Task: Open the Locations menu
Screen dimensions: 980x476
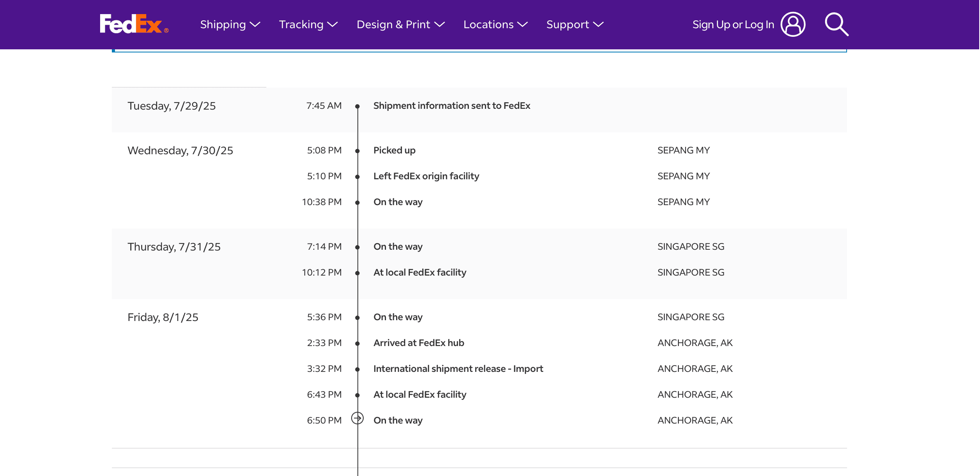Action: (488, 25)
